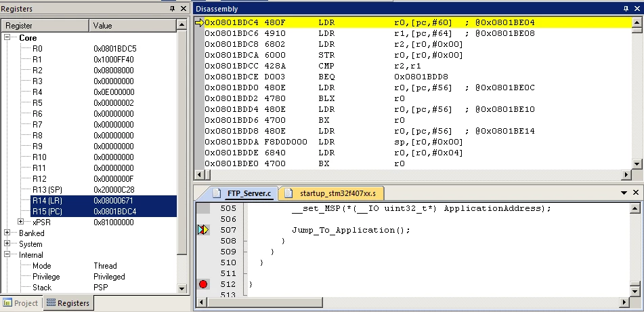This screenshot has width=644, height=312.
Task: Switch to the Project tab
Action: [20, 303]
